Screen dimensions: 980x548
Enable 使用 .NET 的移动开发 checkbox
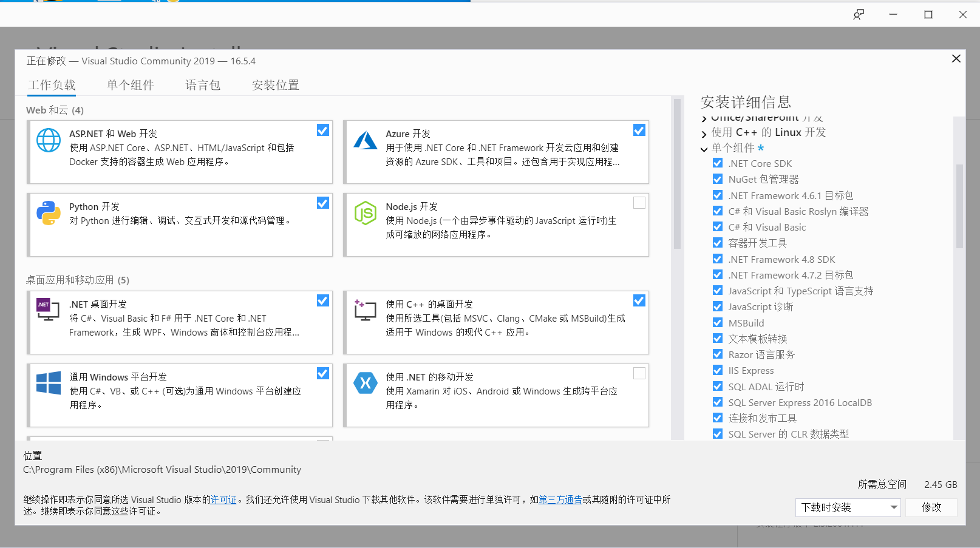639,373
